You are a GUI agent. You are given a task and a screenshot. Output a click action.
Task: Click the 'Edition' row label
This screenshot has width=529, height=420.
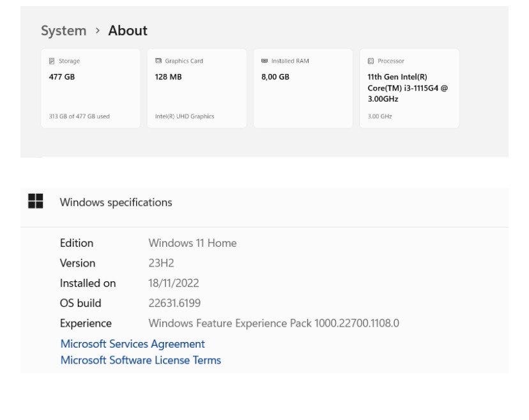click(x=77, y=243)
